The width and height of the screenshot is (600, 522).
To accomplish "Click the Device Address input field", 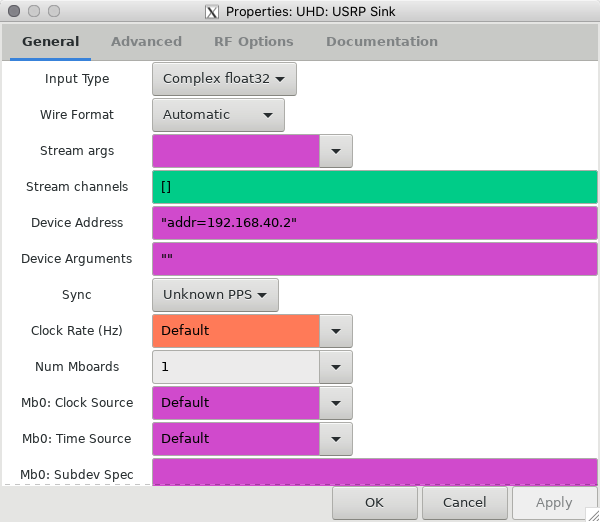I will [x=375, y=223].
